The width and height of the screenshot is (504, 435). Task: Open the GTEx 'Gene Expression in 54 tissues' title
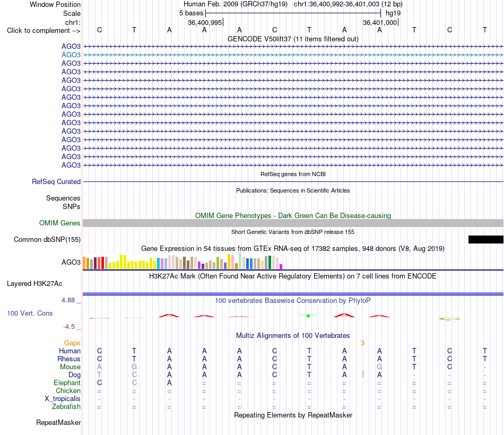293,248
